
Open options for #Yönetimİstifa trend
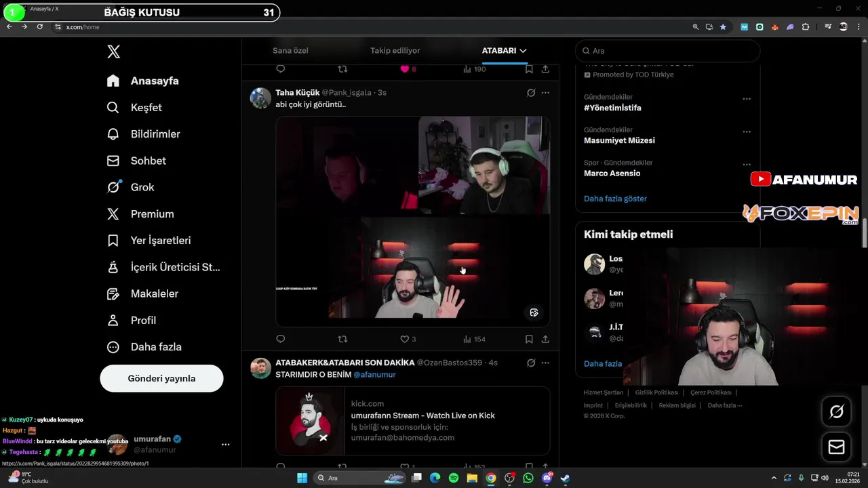click(747, 99)
